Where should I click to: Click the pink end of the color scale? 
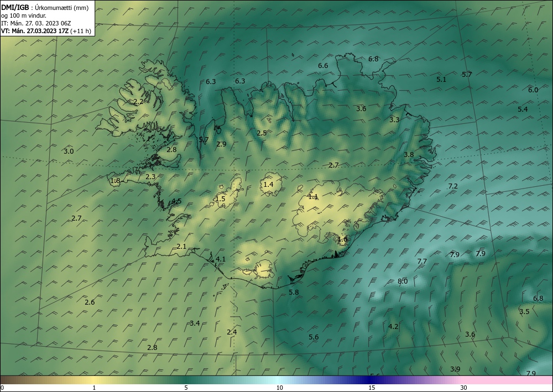[508, 380]
